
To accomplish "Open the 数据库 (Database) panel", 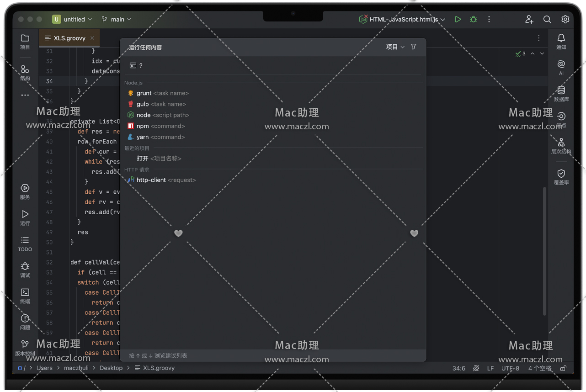I will pos(561,93).
